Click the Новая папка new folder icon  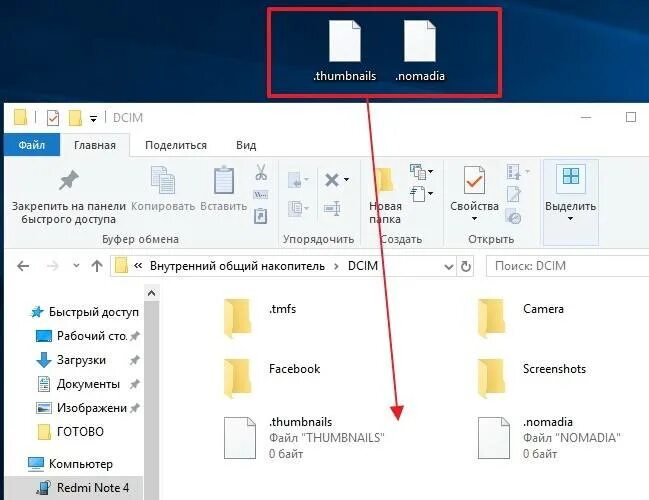(x=385, y=180)
